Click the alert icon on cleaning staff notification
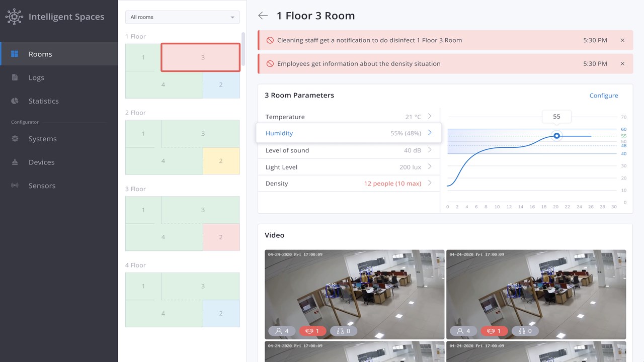This screenshot has width=644, height=362. (x=270, y=40)
